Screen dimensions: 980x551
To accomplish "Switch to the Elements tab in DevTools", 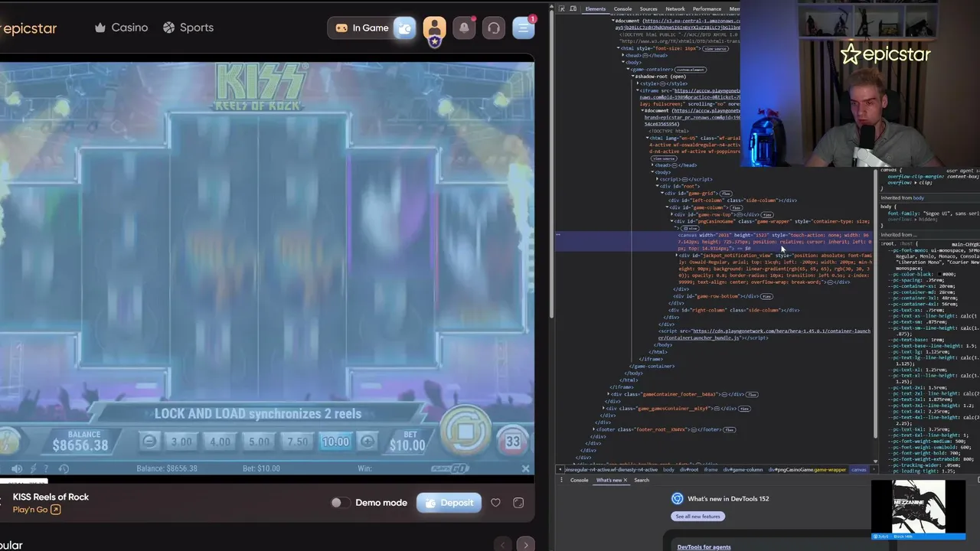I will click(x=596, y=9).
